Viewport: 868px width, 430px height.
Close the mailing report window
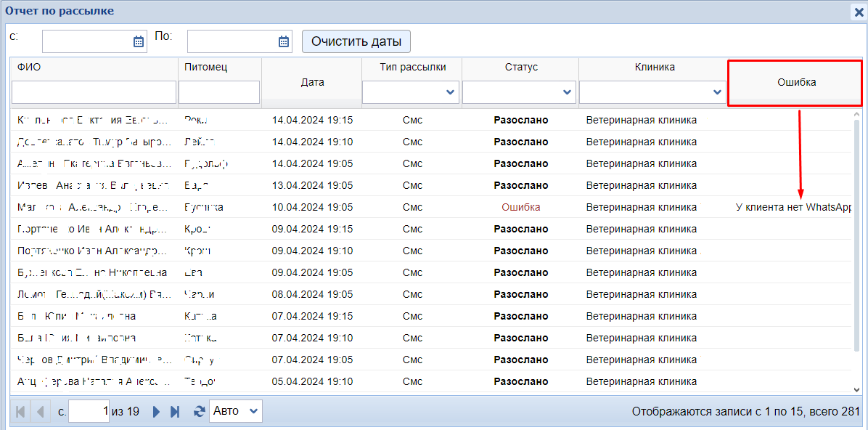point(859,12)
